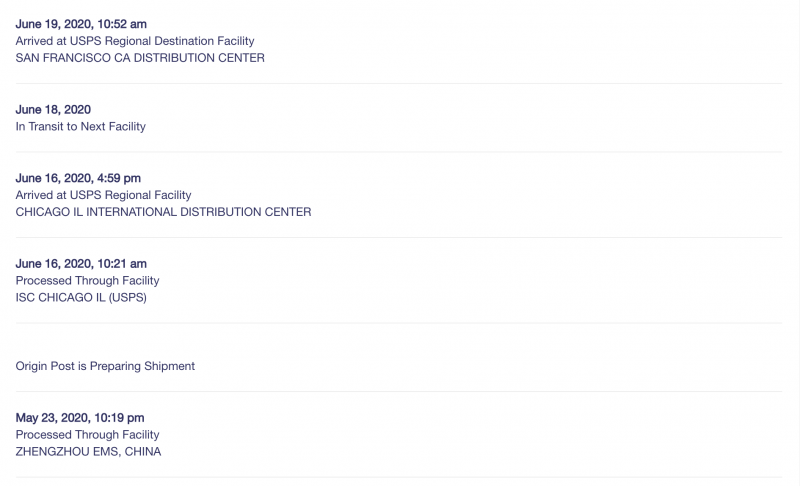Select In Transit to Next Facility status
The height and width of the screenshot is (486, 800).
tap(81, 127)
